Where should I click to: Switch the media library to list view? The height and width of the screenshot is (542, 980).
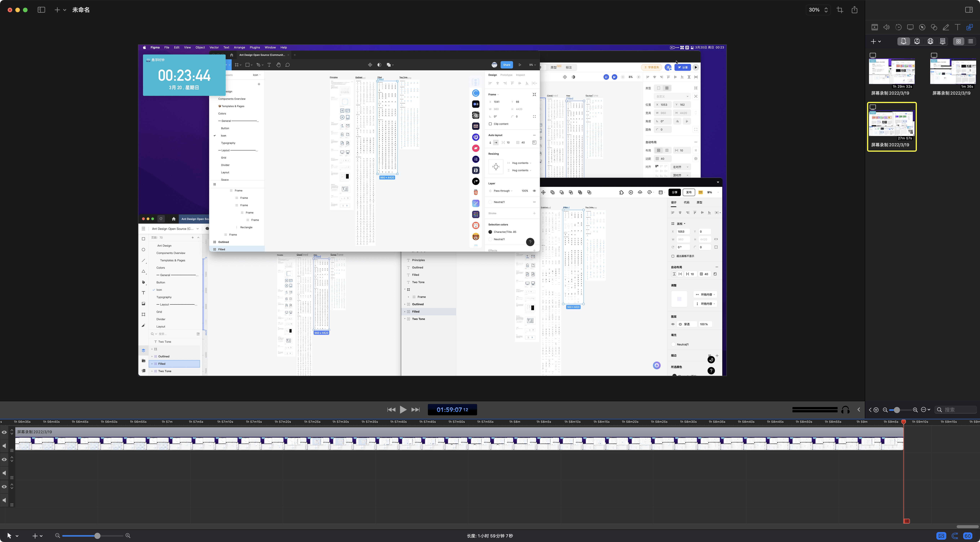pyautogui.click(x=970, y=41)
